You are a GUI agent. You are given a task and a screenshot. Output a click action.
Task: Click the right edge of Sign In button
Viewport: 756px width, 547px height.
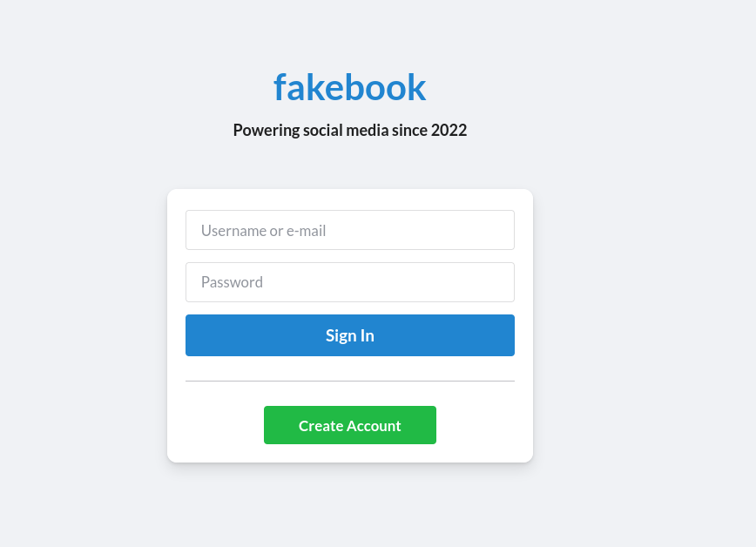(x=508, y=335)
